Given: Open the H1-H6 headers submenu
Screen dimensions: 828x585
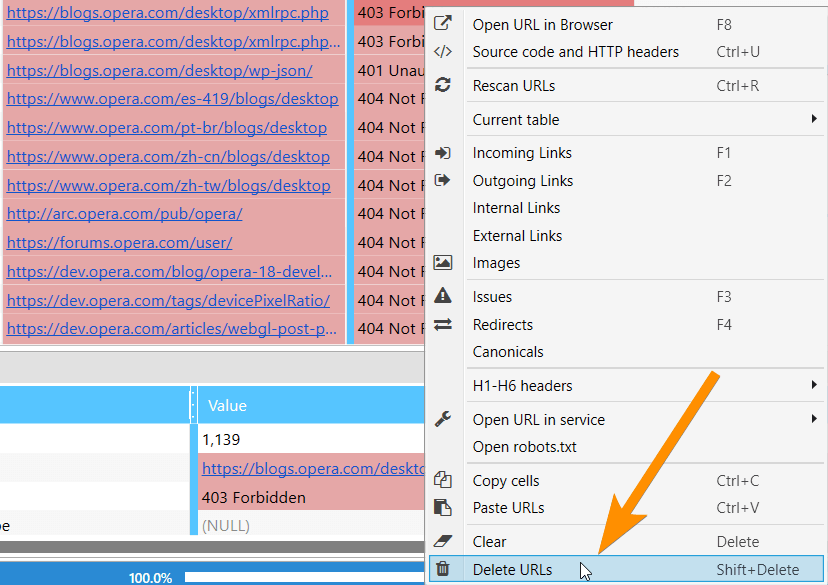Looking at the screenshot, I should [x=626, y=385].
